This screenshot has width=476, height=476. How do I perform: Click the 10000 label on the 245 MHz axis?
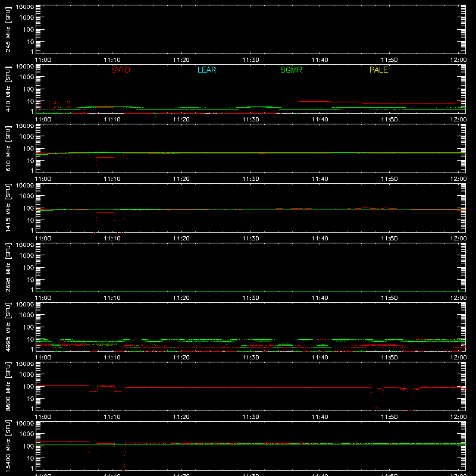point(25,7)
